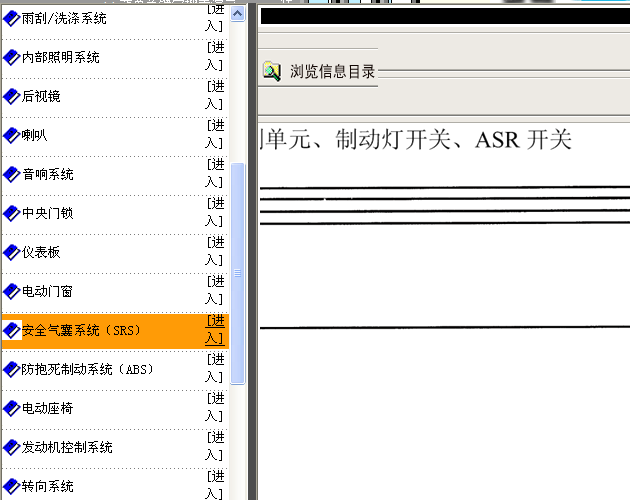Click [进入] link for 内部照明系统

[215, 57]
